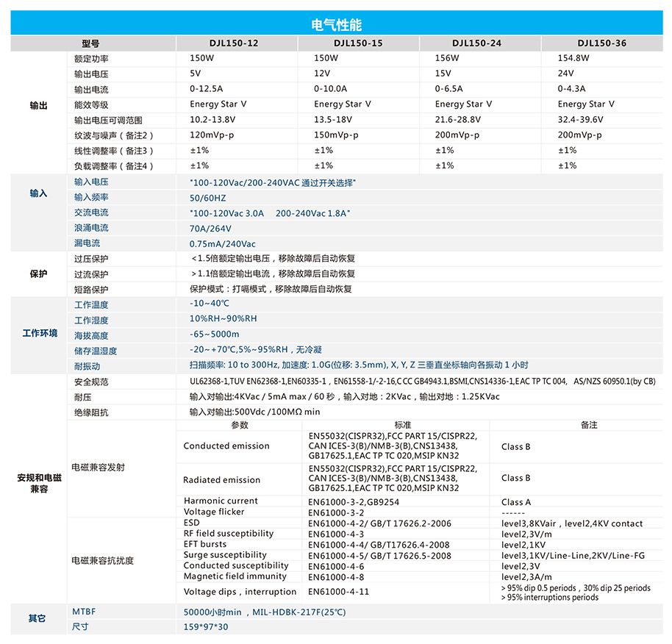This screenshot has height=644, width=672.
Task: Click the 线性调整率（备注3）row label
Action: click(x=113, y=151)
